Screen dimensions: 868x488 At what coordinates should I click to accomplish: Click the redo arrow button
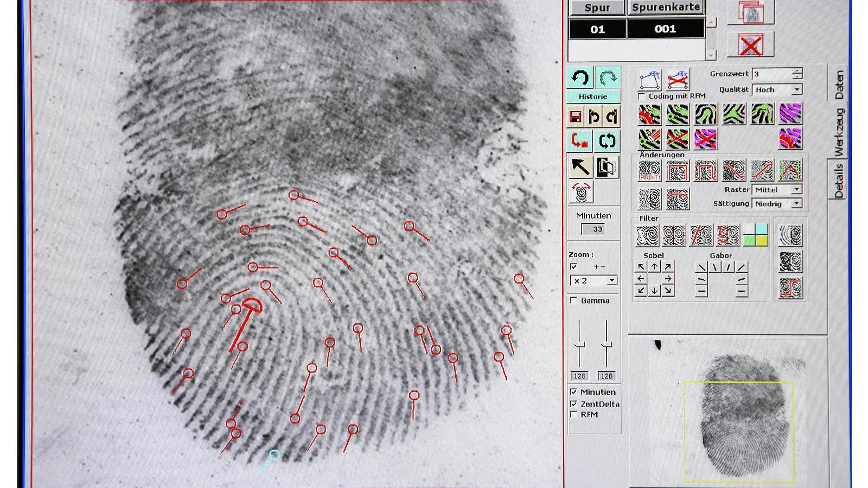[x=608, y=78]
